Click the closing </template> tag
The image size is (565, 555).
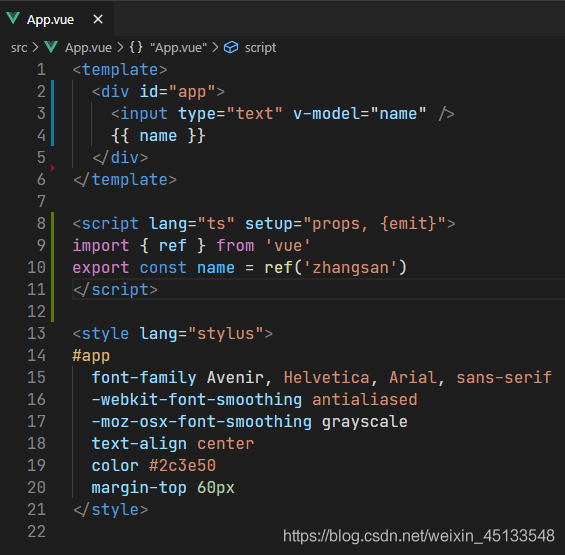click(125, 180)
